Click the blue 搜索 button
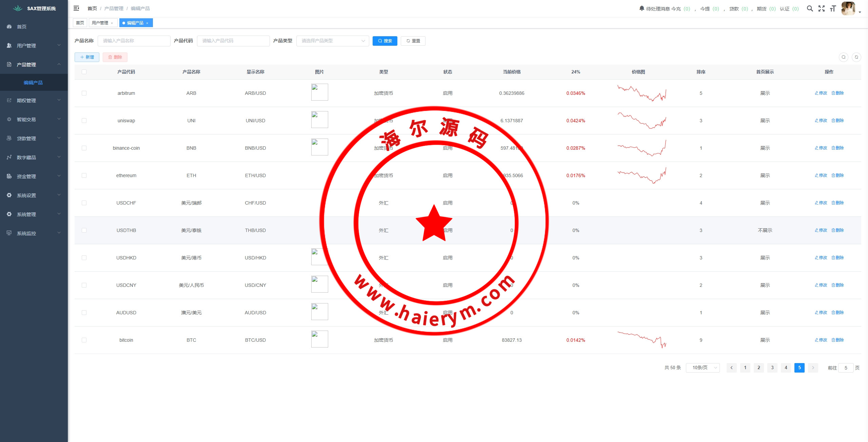 click(384, 41)
